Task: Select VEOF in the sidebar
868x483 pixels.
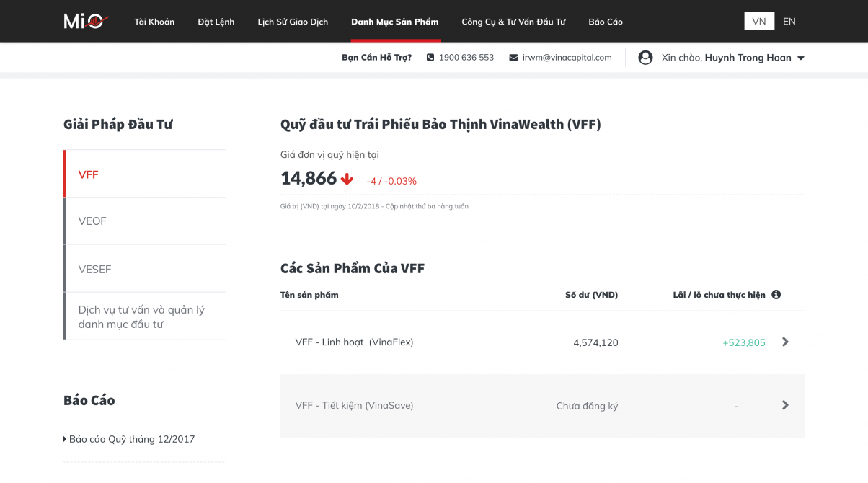Action: click(92, 221)
